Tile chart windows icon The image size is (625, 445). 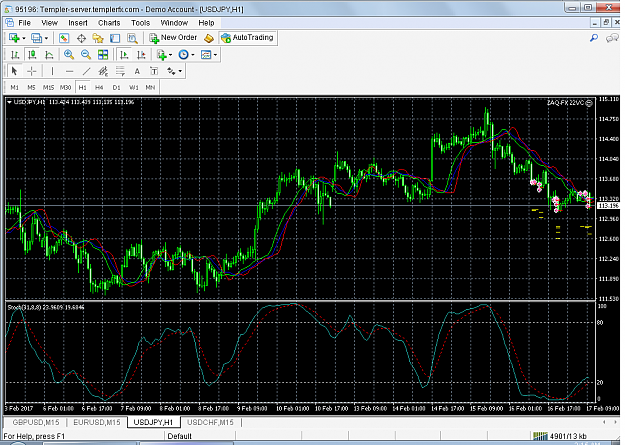pos(103,55)
